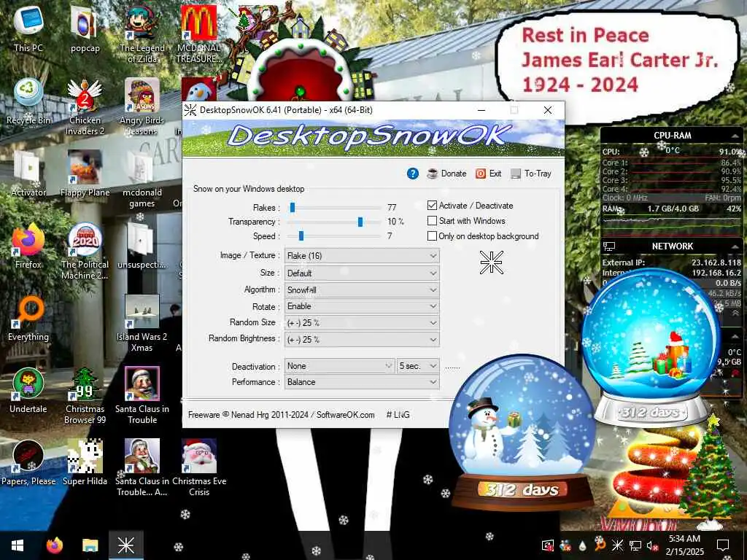The image size is (747, 560).
Task: Select the Santa Claus in Trouble icon
Action: tap(142, 397)
